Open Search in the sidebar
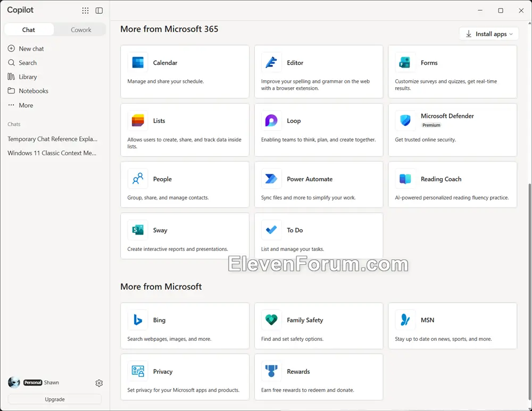Viewport: 532px width, 411px height. (x=28, y=63)
